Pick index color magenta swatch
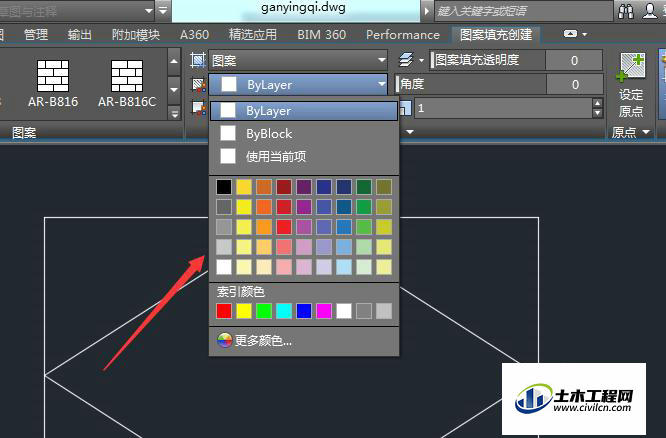 [x=324, y=311]
